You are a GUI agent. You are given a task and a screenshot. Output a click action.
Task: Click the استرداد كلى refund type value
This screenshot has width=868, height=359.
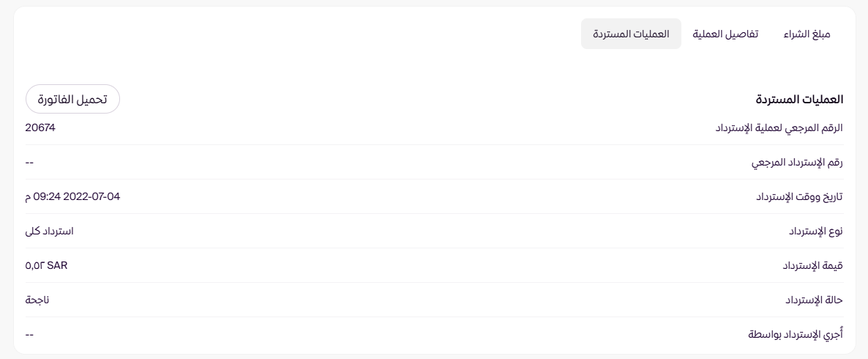coord(49,231)
